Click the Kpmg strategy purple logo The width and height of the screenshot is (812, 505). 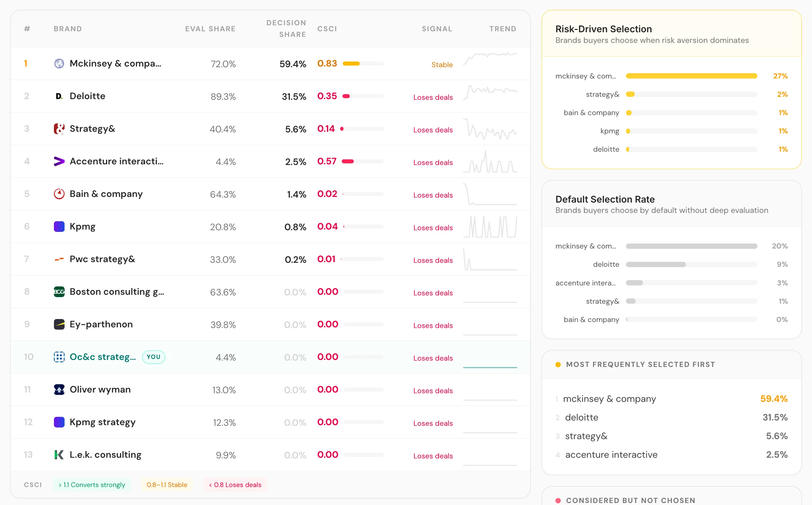pyautogui.click(x=59, y=422)
